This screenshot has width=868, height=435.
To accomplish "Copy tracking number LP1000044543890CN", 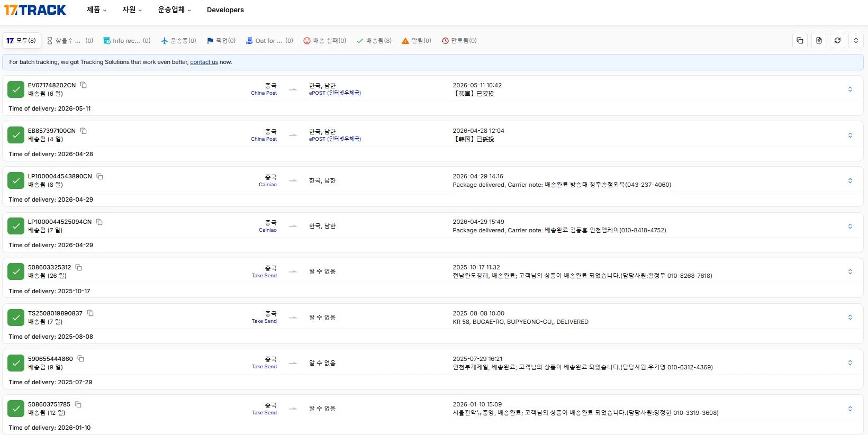I will [100, 176].
